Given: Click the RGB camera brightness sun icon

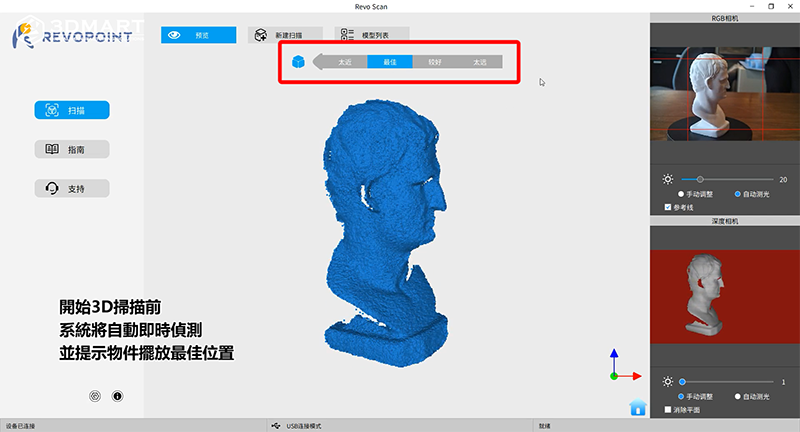Looking at the screenshot, I should [668, 179].
